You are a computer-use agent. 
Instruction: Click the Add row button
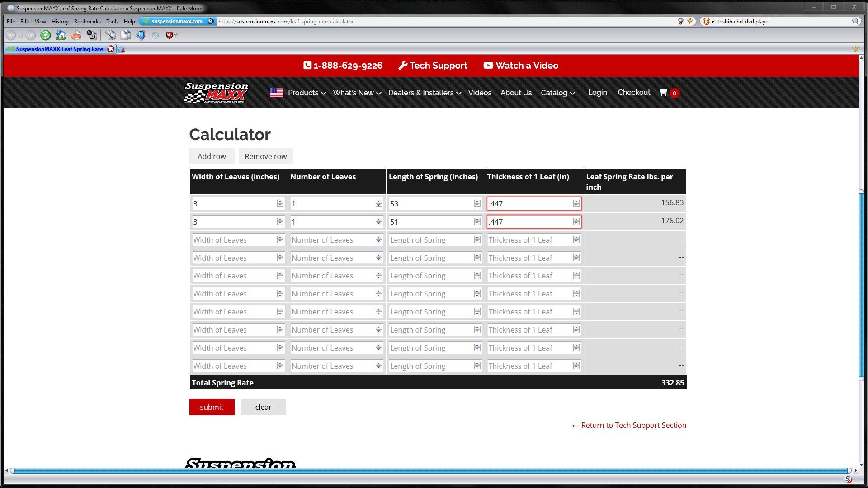pos(212,156)
